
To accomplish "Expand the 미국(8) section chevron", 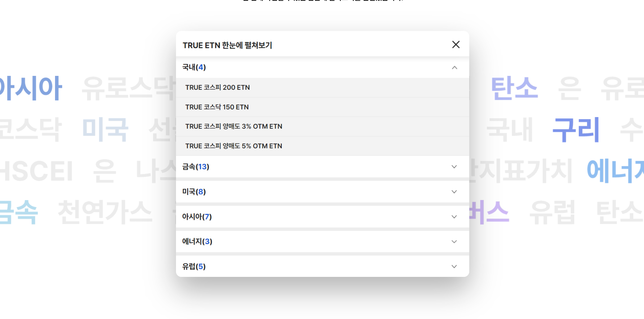I will click(x=454, y=192).
